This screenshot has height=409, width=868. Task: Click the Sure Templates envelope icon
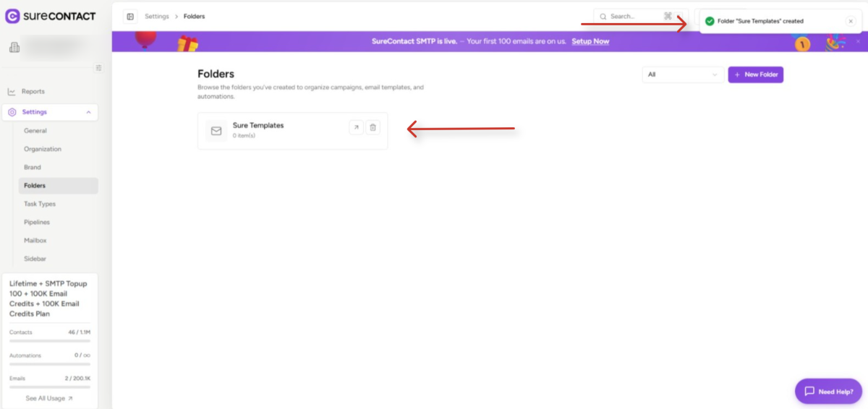click(216, 131)
